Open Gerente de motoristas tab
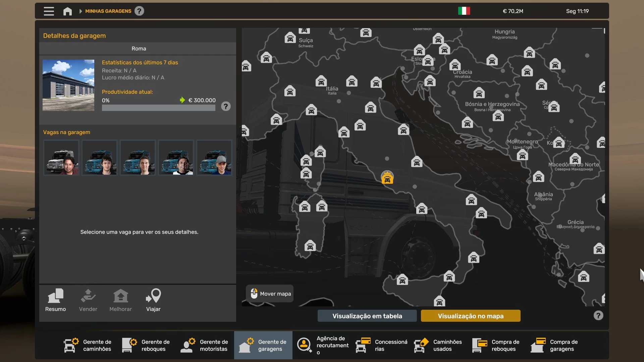Viewport: 644px width, 362px height. [x=205, y=345]
